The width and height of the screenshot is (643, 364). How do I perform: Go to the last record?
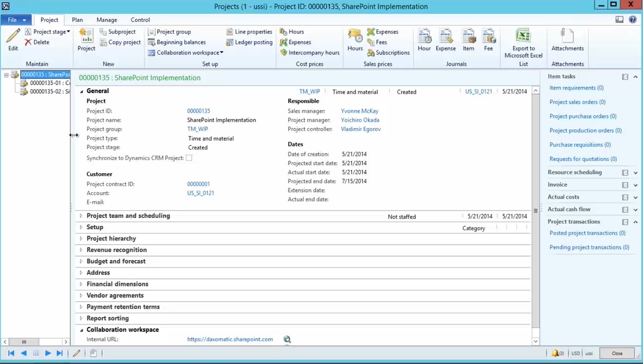point(59,353)
